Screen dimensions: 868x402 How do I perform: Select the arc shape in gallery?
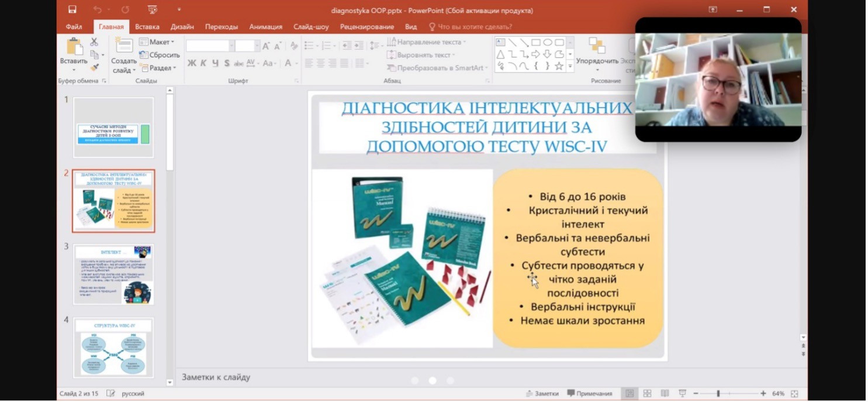point(512,66)
